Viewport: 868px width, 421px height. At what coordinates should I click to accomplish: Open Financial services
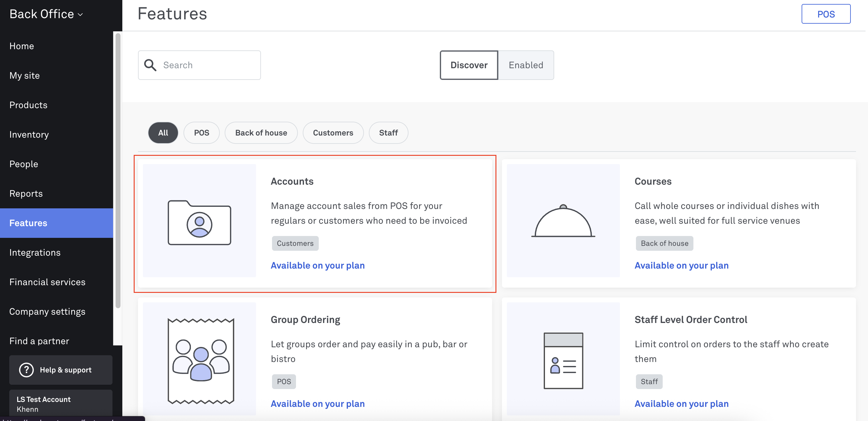pos(57,282)
